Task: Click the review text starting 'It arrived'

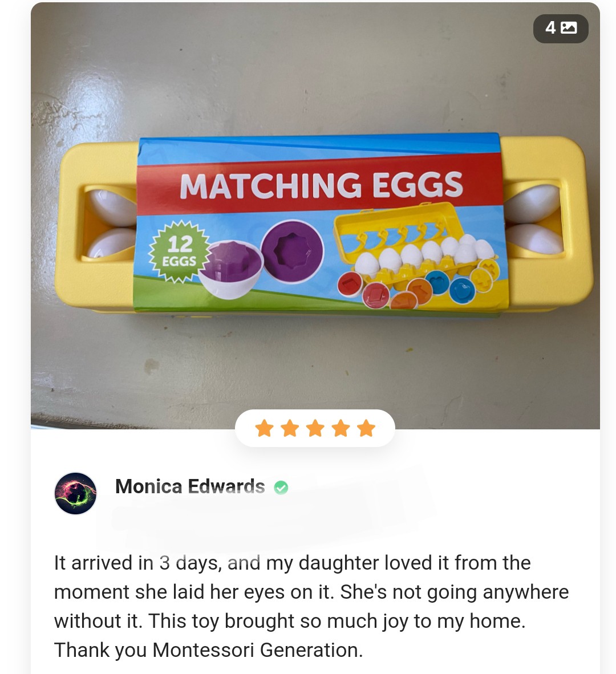Action: click(x=311, y=606)
